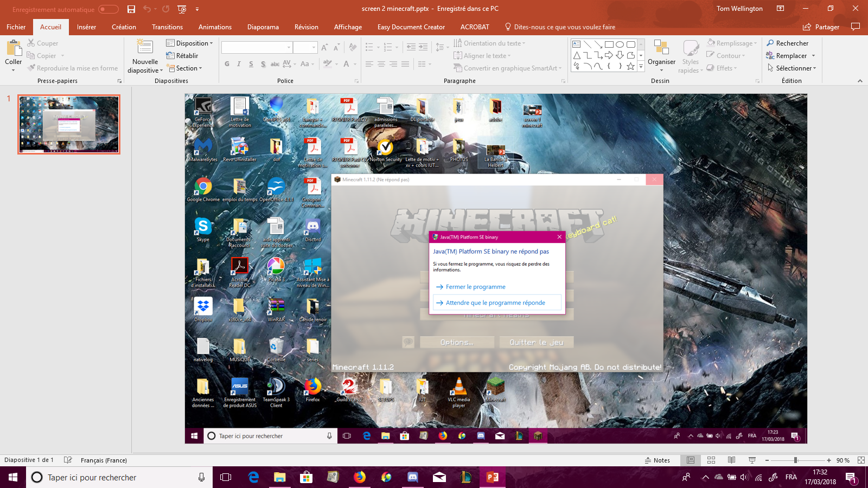
Task: Pick the rectangle shape in the Dessin gallery
Action: [x=609, y=44]
